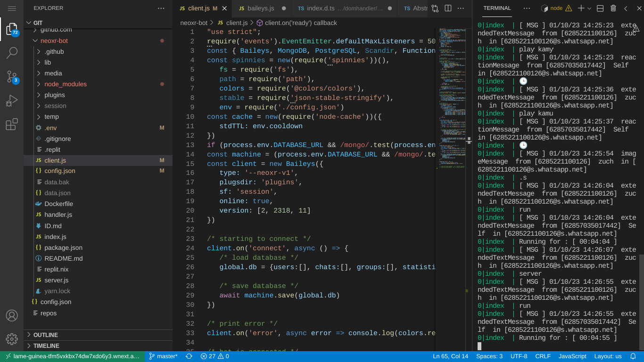
Task: Open the Search view in activity bar
Action: coord(12,53)
